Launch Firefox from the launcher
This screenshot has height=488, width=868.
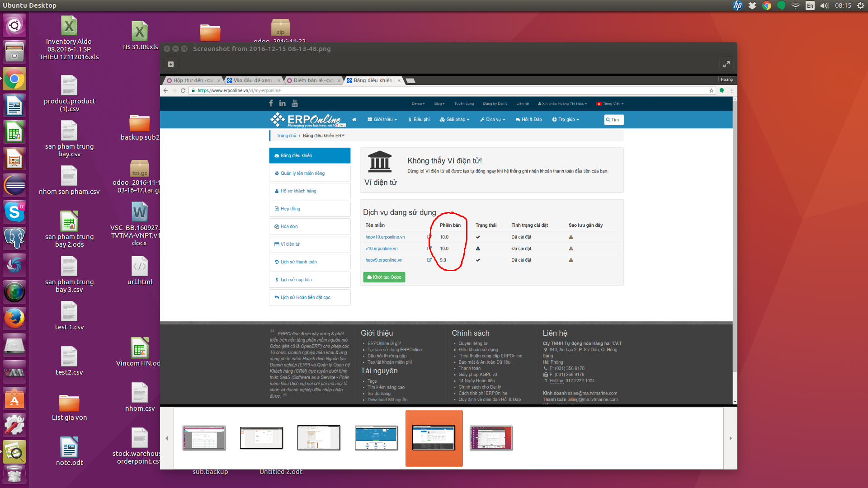14,319
